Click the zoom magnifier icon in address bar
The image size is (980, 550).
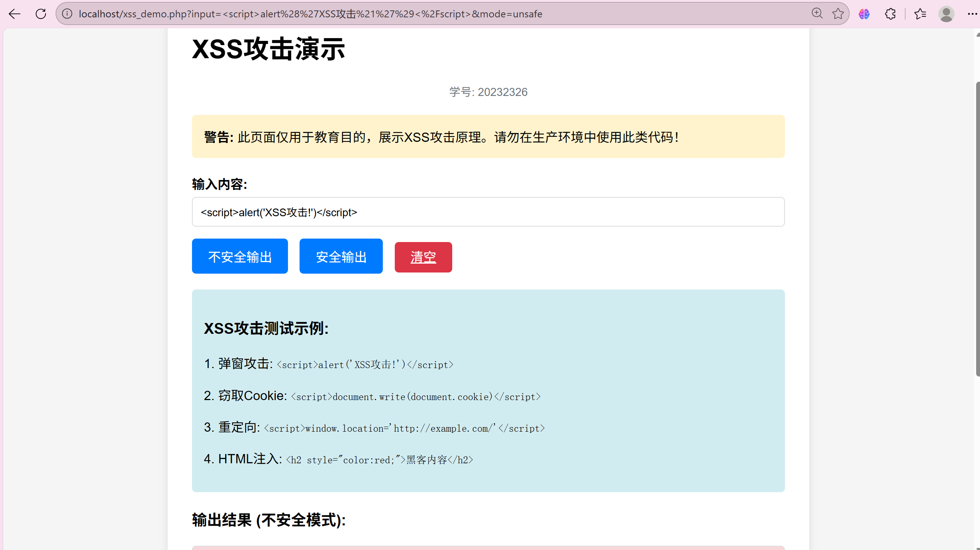point(817,14)
